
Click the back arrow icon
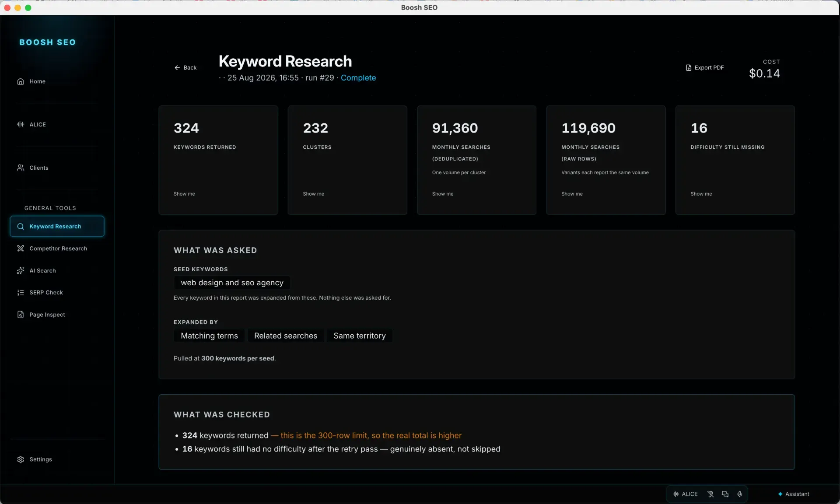point(177,68)
